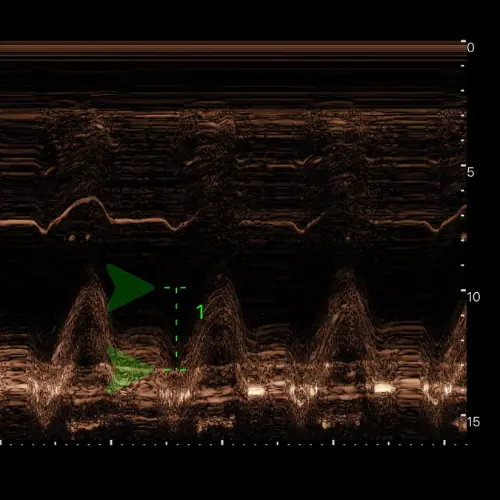Viewport: 500px width, 500px height.
Task: Click the green measurement label 1
Action: pos(200,312)
